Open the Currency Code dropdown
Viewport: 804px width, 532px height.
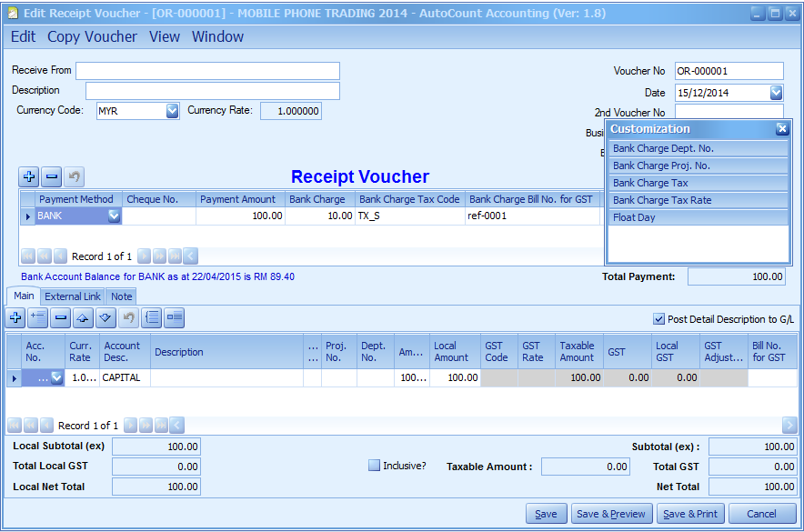(x=172, y=110)
